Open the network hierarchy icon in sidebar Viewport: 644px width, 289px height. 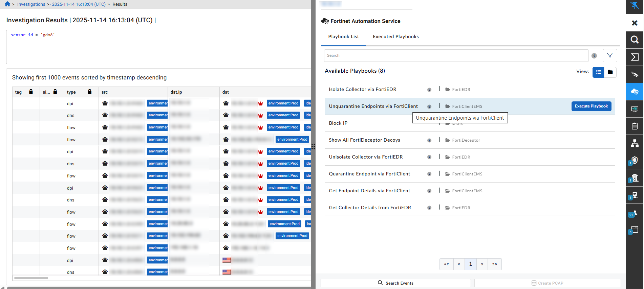coord(635,143)
